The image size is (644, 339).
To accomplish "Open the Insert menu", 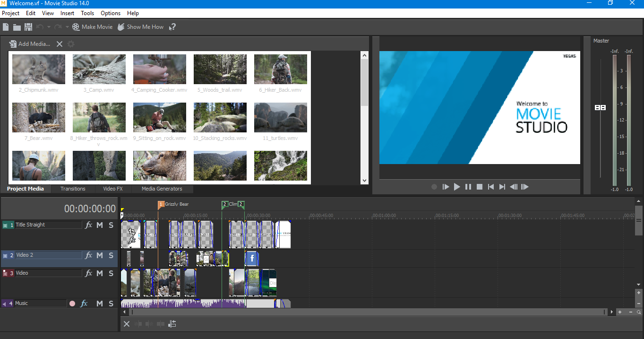I will click(x=68, y=13).
